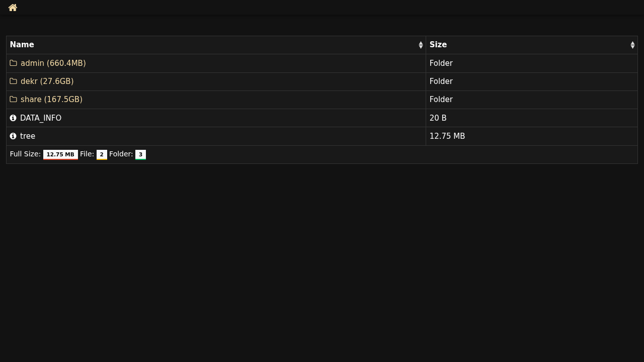The height and width of the screenshot is (362, 644).
Task: Click the info icon beside DATA_INFO
Action: 13,118
